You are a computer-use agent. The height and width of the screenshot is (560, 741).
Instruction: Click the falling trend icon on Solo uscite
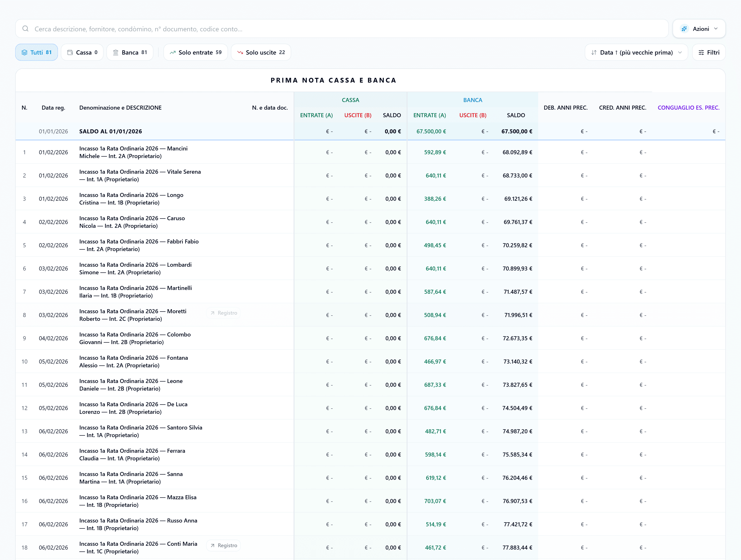(240, 52)
